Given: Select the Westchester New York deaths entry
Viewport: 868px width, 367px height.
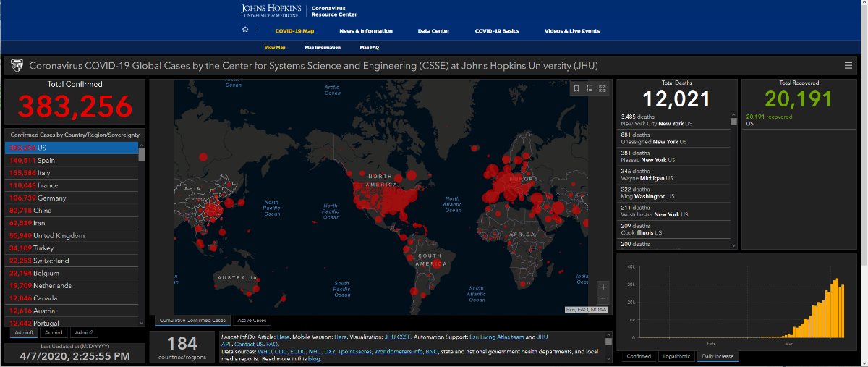Looking at the screenshot, I should point(674,211).
